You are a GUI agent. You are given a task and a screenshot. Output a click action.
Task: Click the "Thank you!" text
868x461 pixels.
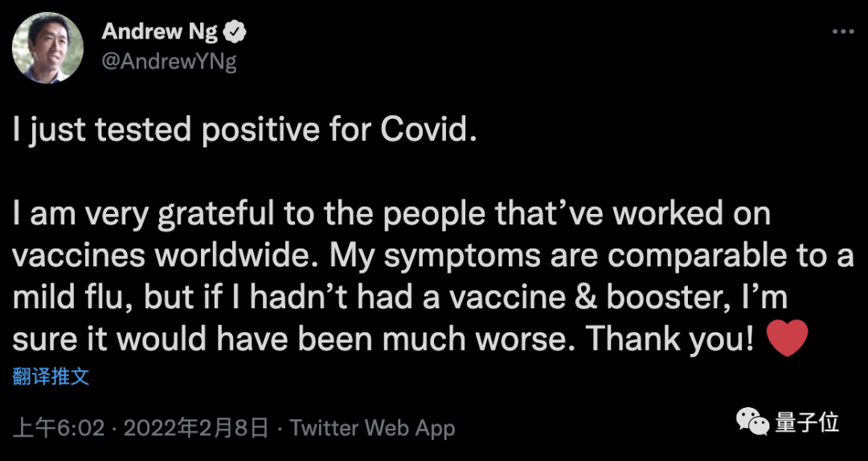669,340
